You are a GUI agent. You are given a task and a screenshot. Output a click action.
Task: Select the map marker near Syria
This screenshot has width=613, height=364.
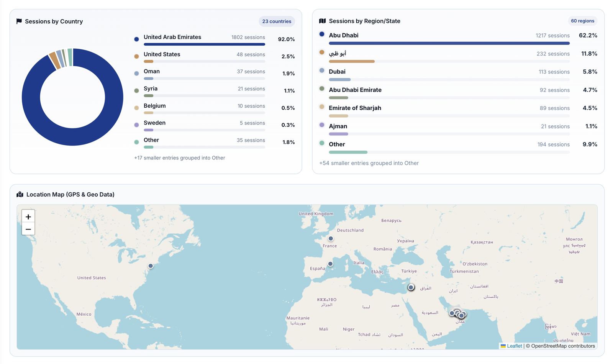click(411, 287)
